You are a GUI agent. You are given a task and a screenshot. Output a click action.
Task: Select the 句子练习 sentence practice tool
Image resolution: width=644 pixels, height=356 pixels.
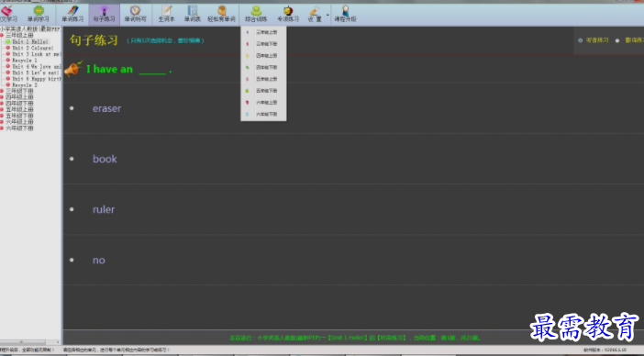tap(104, 15)
